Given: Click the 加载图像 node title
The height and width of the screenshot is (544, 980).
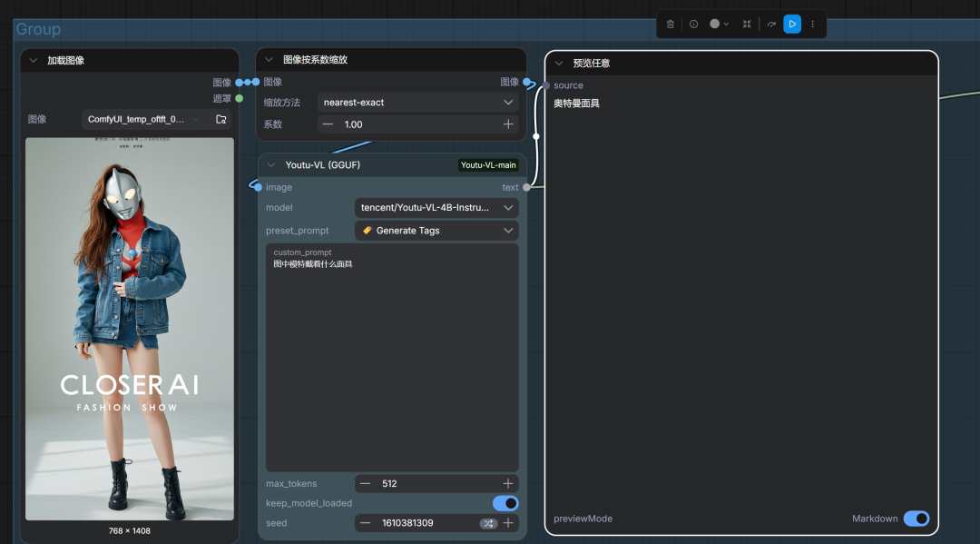Looking at the screenshot, I should pos(65,61).
